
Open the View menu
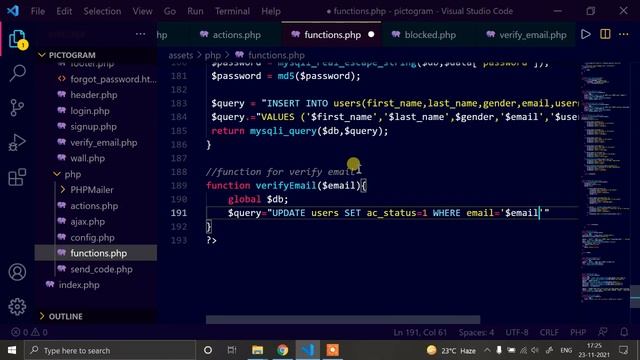click(x=142, y=11)
